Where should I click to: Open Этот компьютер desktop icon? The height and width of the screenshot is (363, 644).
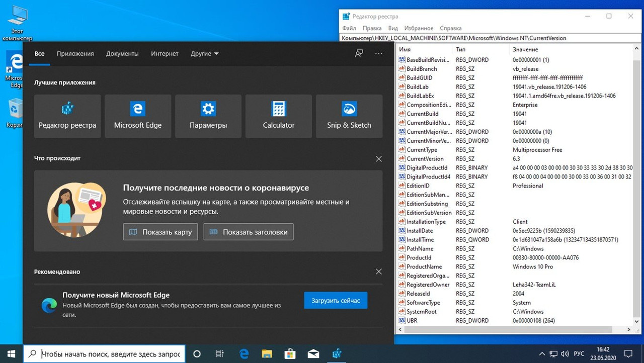(17, 23)
